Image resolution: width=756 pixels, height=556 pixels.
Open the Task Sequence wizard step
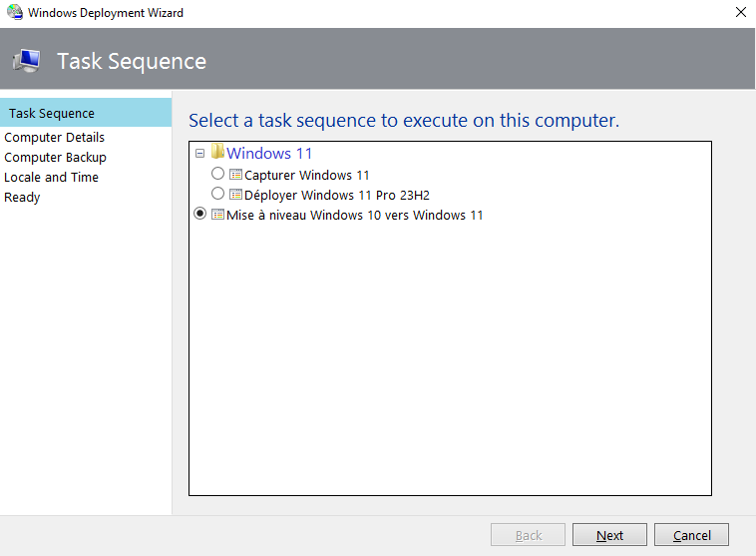coord(52,114)
